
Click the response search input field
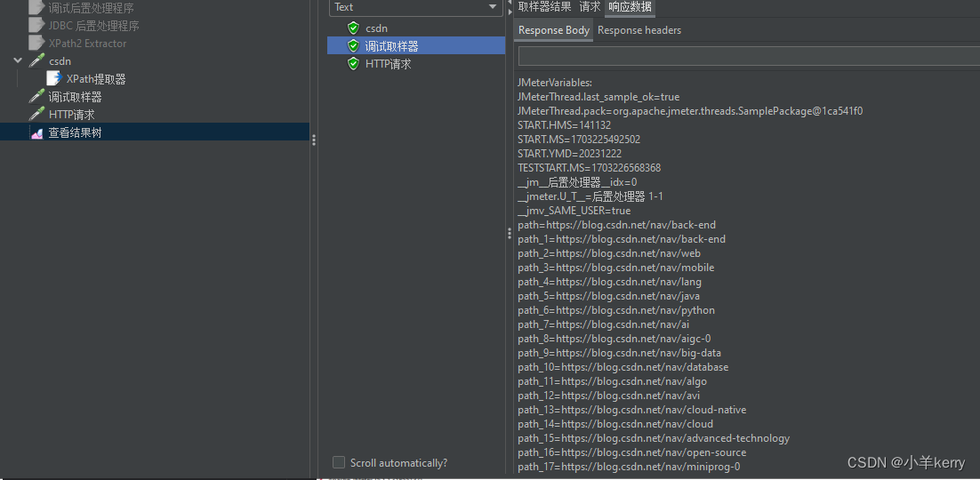click(x=749, y=56)
